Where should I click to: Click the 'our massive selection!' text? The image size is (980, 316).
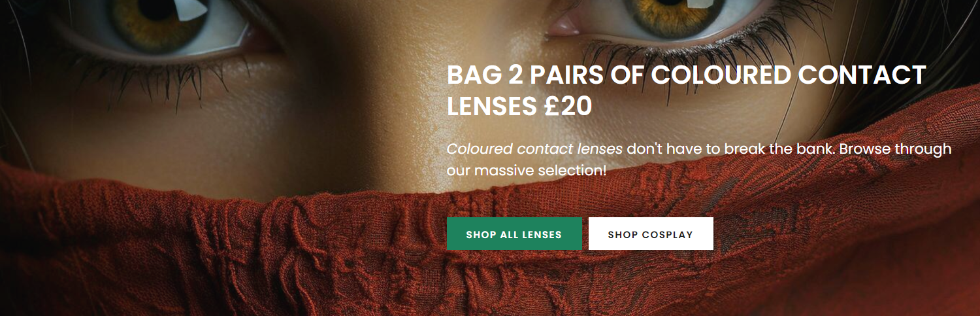tap(527, 171)
